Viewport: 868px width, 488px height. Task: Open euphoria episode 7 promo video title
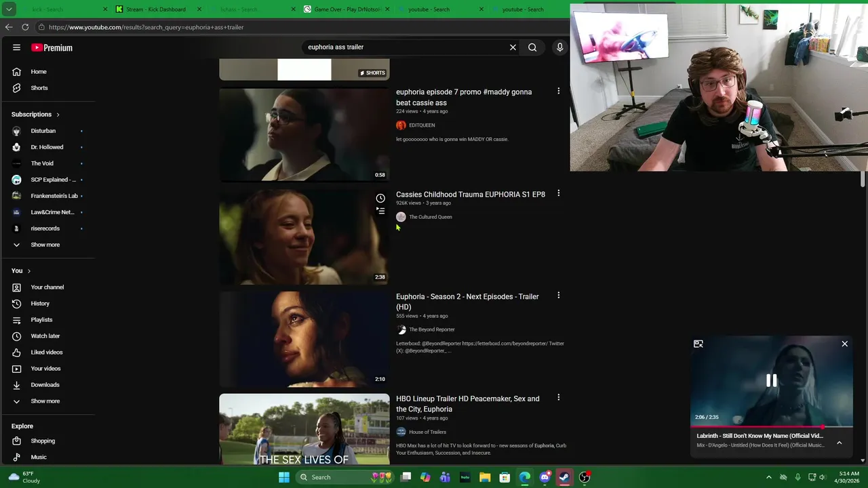point(464,98)
